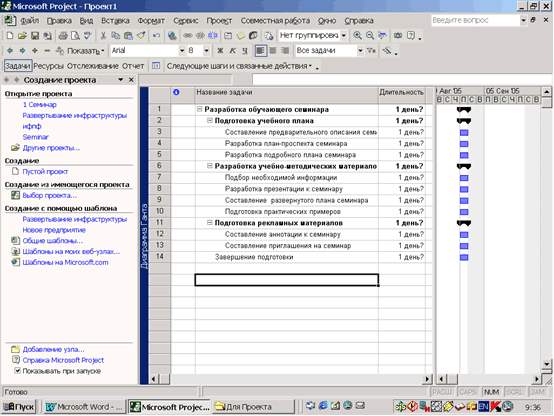This screenshot has height=416, width=554.
Task: Open the font size 8 dropdown
Action: [206, 51]
